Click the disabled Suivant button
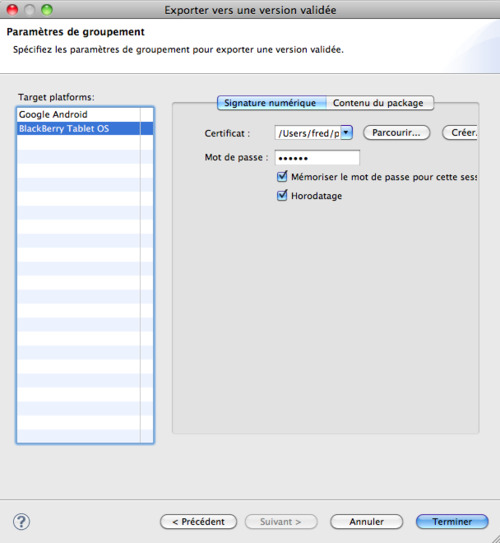The height and width of the screenshot is (543, 500). (x=281, y=522)
